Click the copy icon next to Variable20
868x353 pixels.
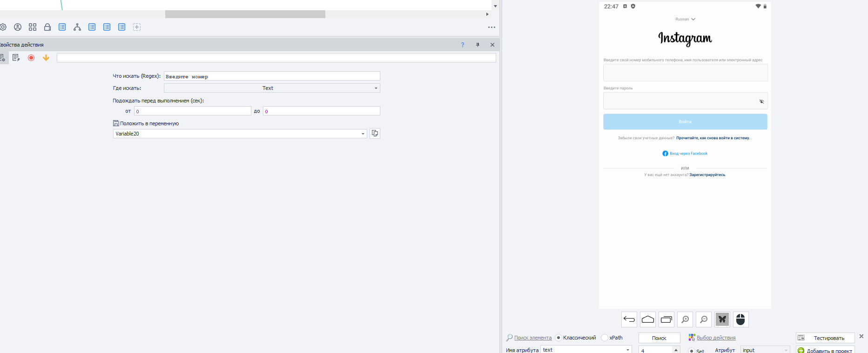pyautogui.click(x=375, y=133)
